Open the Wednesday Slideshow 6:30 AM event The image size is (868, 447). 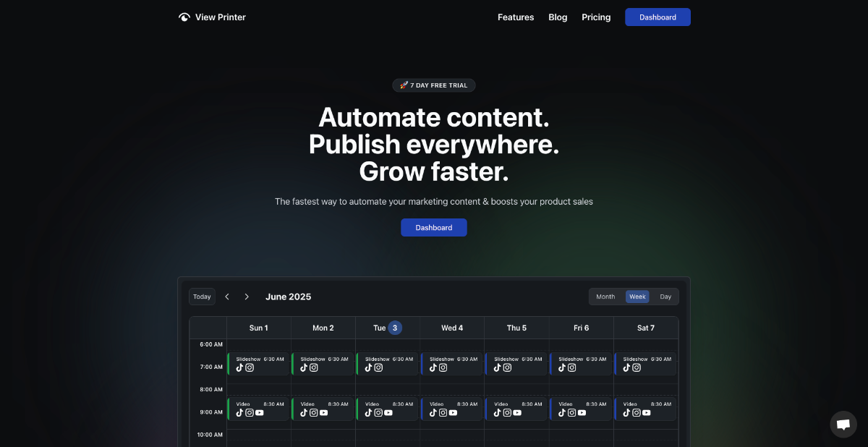tap(452, 364)
